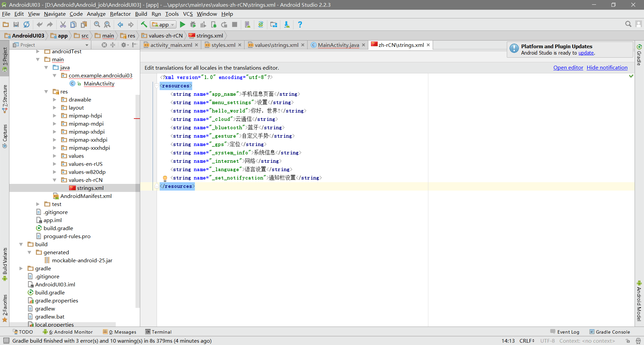Fold the resources tag in the gutter

[x=156, y=86]
